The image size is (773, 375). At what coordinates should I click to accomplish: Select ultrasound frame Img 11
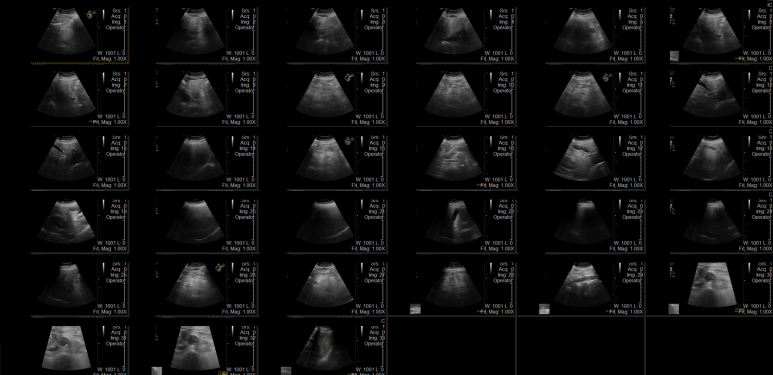click(x=583, y=95)
